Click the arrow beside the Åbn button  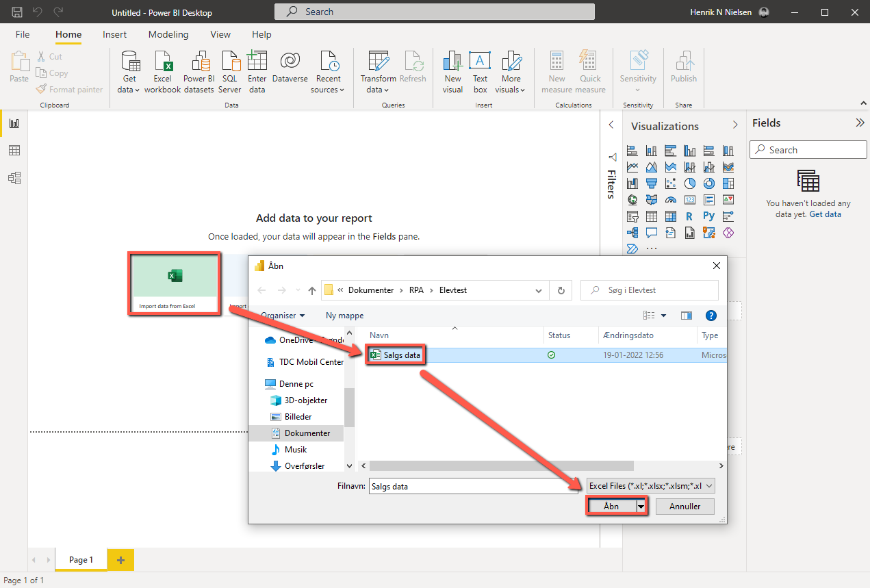[x=641, y=507]
